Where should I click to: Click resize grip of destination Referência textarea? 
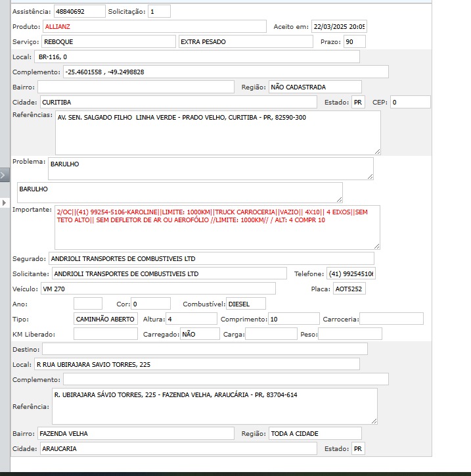click(x=374, y=421)
